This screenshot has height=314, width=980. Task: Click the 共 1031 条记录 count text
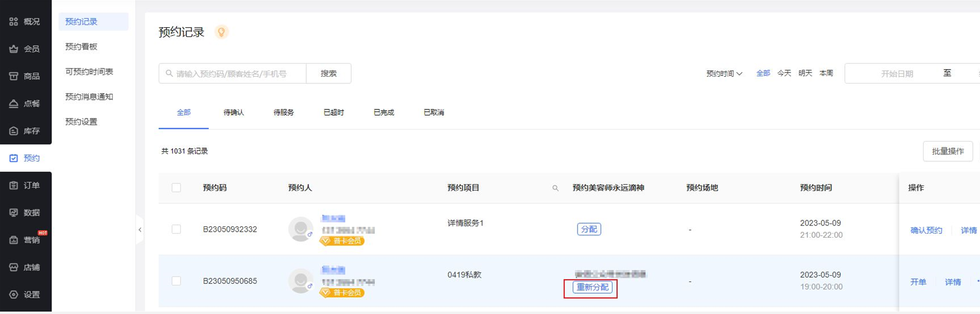point(185,151)
